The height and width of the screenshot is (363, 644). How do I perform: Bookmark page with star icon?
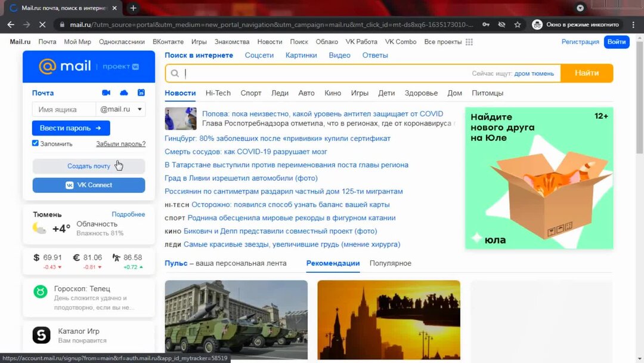coord(518,24)
